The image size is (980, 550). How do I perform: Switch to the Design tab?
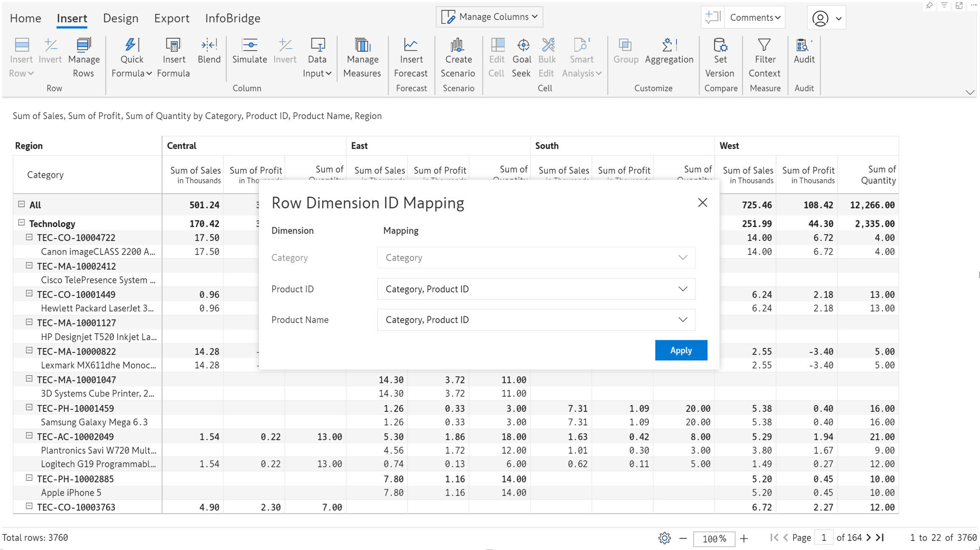(121, 18)
